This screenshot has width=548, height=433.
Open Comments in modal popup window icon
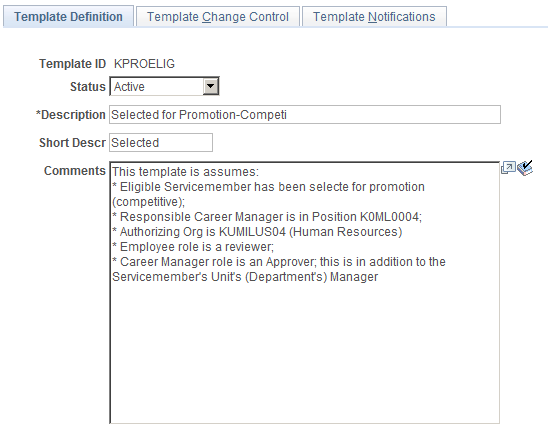pos(508,168)
